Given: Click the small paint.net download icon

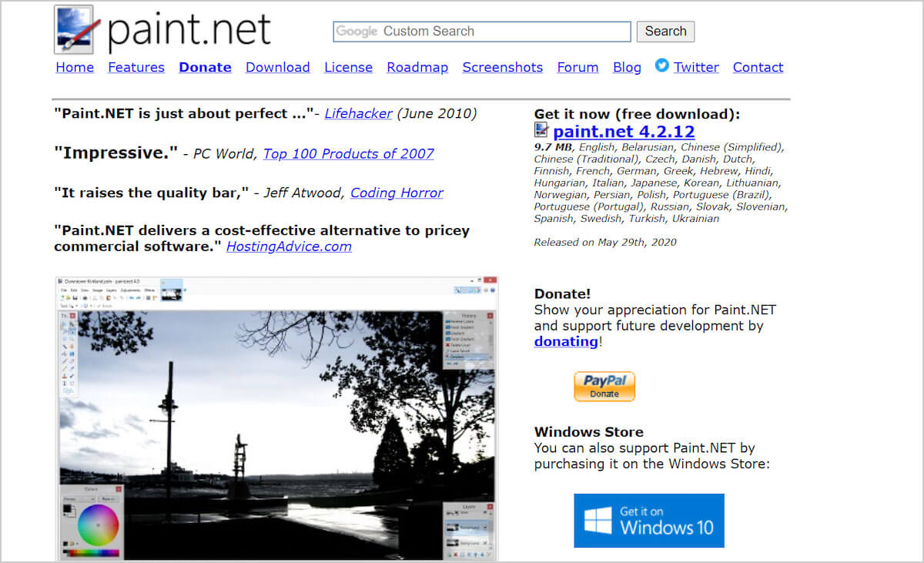Looking at the screenshot, I should point(541,130).
